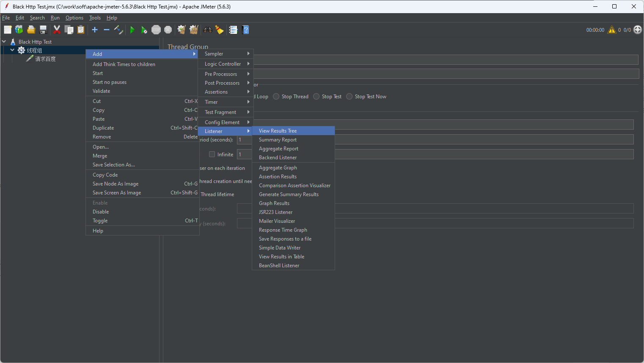Choose Response Time Graph listener
The height and width of the screenshot is (363, 644).
point(293,230)
